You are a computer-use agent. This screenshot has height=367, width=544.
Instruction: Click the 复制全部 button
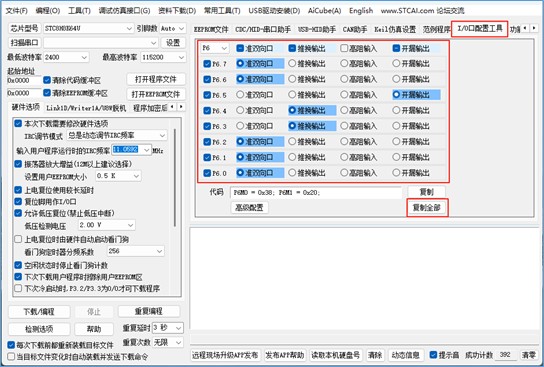(427, 208)
